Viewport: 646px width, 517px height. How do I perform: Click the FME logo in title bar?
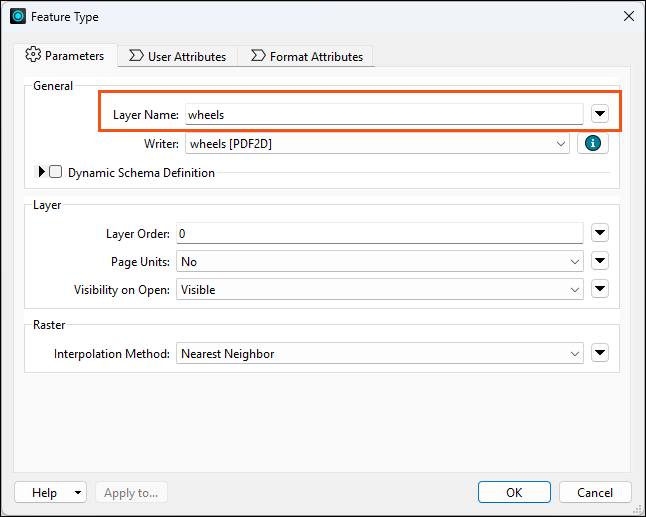click(18, 16)
